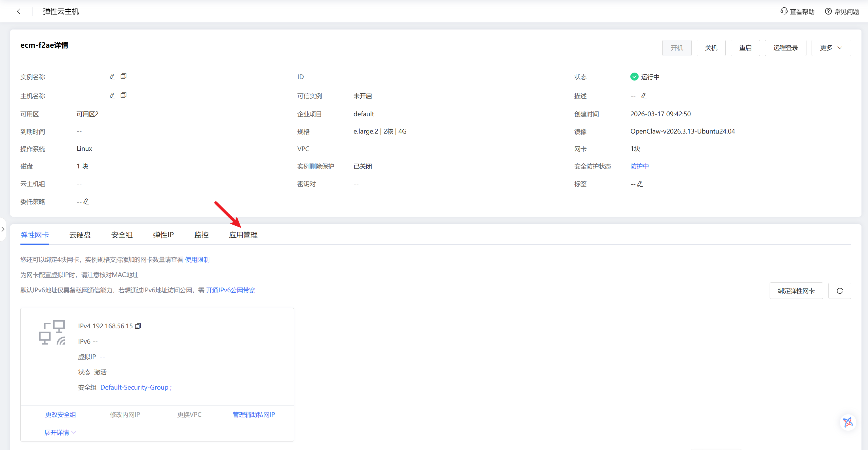Open the 监控 tab
Viewport: 868px width, 450px height.
click(x=201, y=235)
